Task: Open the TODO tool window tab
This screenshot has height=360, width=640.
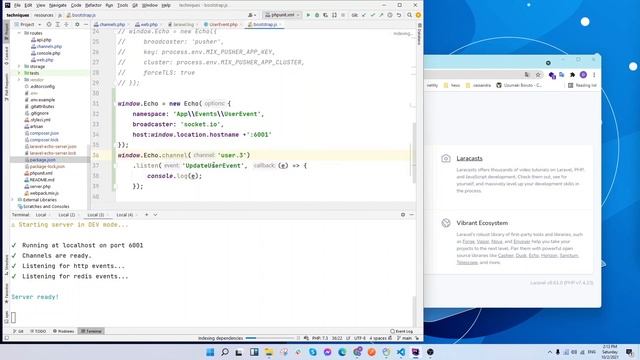Action: pos(38,331)
